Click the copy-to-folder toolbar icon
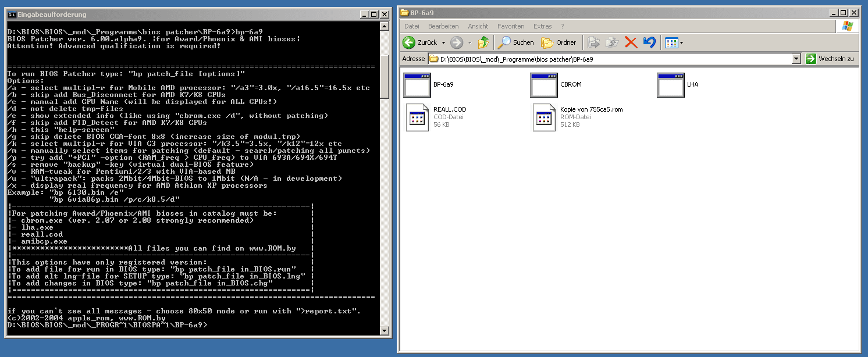This screenshot has width=868, height=357. pyautogui.click(x=612, y=42)
